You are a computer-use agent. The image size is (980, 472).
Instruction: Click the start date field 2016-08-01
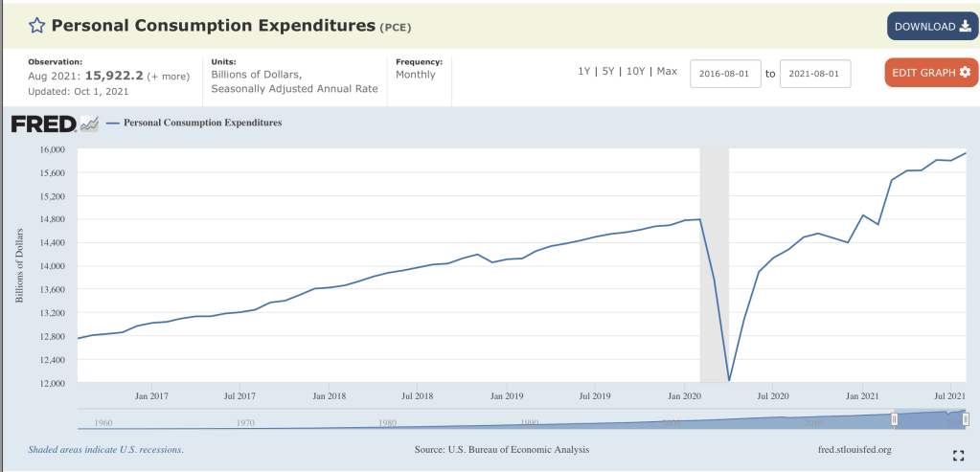tap(725, 74)
